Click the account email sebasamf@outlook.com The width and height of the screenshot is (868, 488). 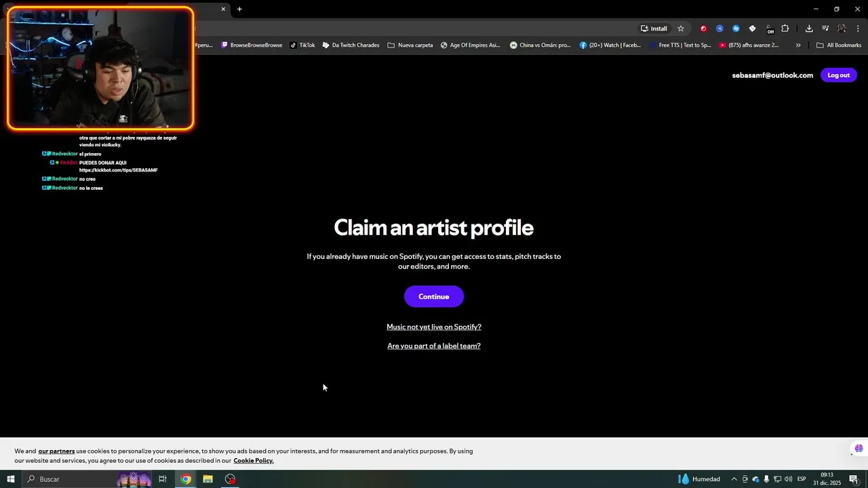pyautogui.click(x=772, y=75)
